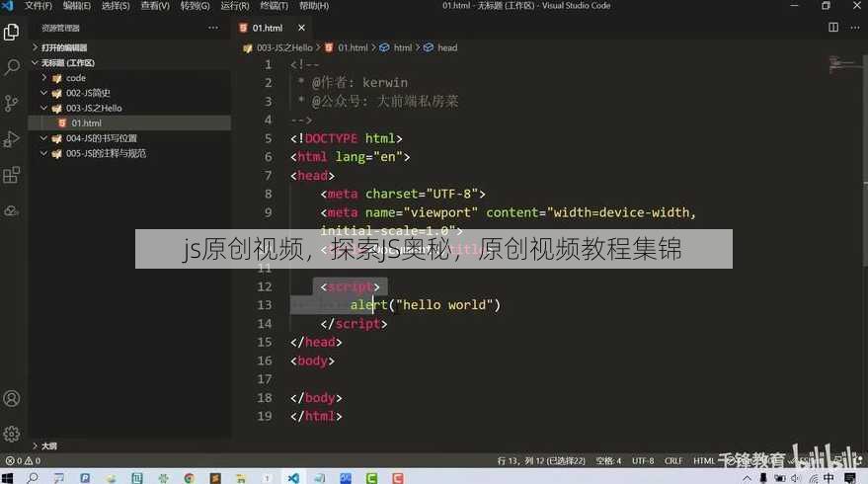Image resolution: width=868 pixels, height=484 pixels.
Task: Open the 终端(T) menu
Action: (x=274, y=6)
